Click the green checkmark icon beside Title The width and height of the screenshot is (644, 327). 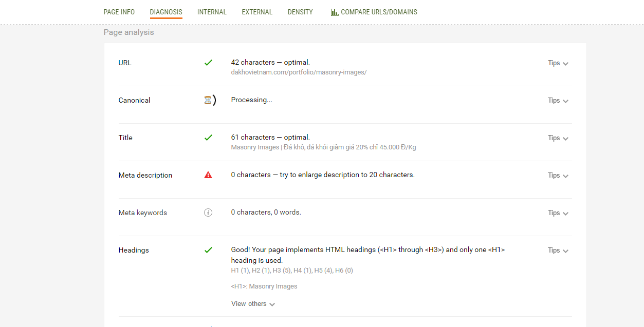pyautogui.click(x=208, y=138)
